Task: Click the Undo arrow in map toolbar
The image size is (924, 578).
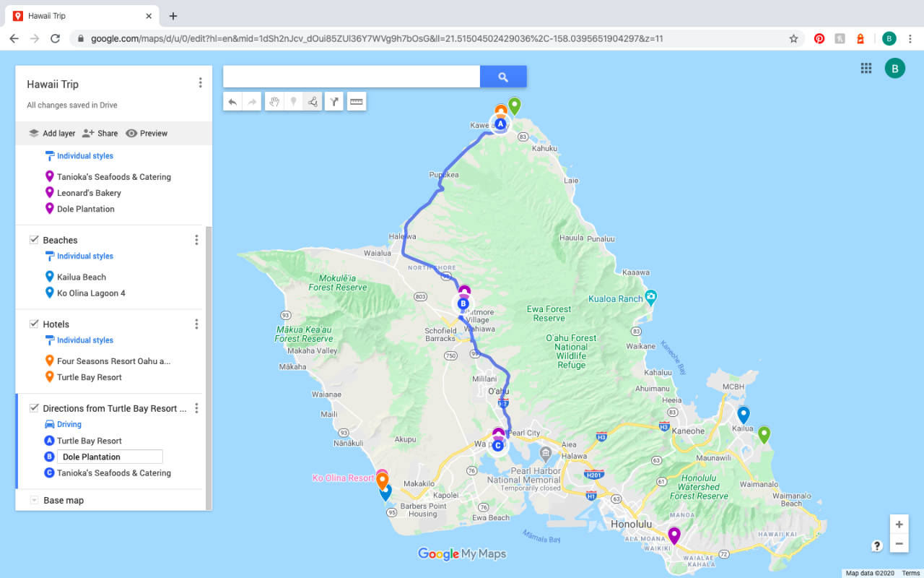Action: tap(232, 102)
